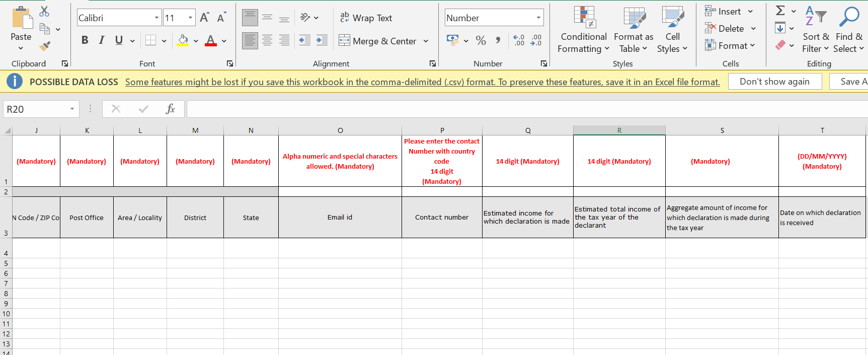Open the Calibri font name dropdown
The width and height of the screenshot is (868, 355).
[x=156, y=18]
